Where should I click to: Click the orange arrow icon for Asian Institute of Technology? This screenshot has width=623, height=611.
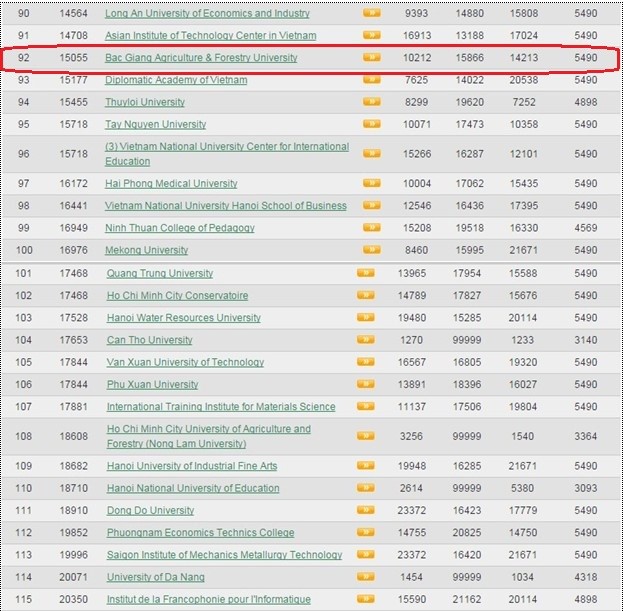coord(371,35)
